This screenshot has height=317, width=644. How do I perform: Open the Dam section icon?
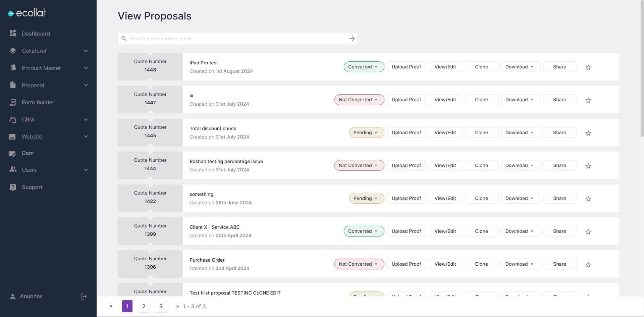[x=12, y=153]
